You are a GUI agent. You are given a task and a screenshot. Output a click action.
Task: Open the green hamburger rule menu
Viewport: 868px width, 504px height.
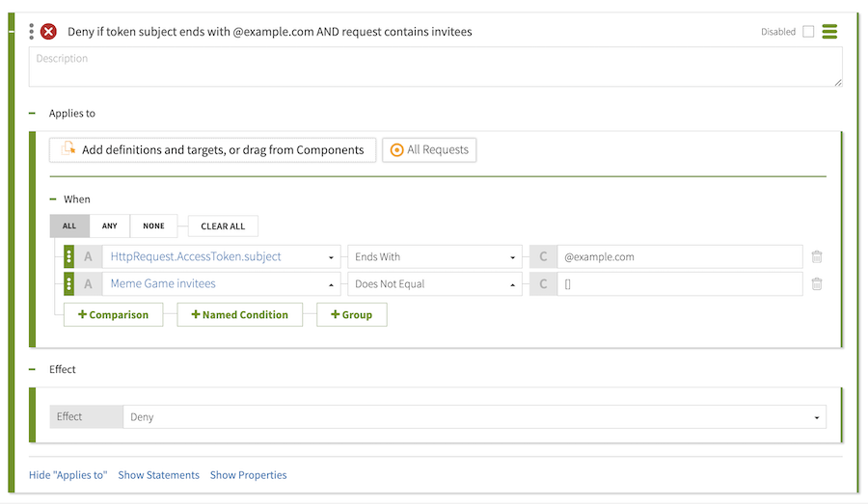(x=829, y=32)
